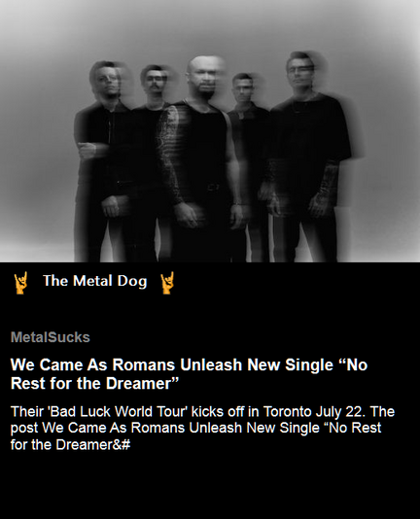This screenshot has height=519, width=420.
Task: Open the We Came As Romans headline
Action: tap(190, 374)
